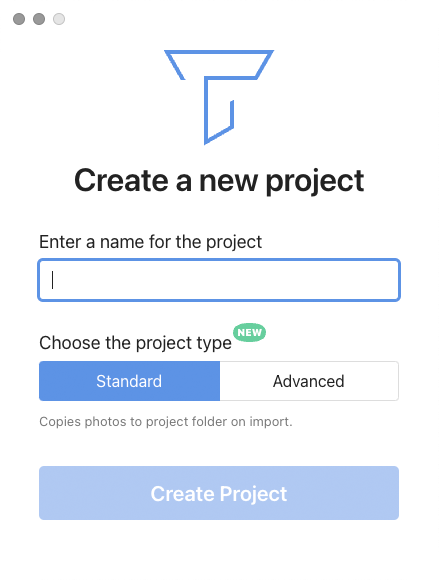Click the word 'Standard' in type selector
The height and width of the screenshot is (580, 439).
tap(129, 381)
